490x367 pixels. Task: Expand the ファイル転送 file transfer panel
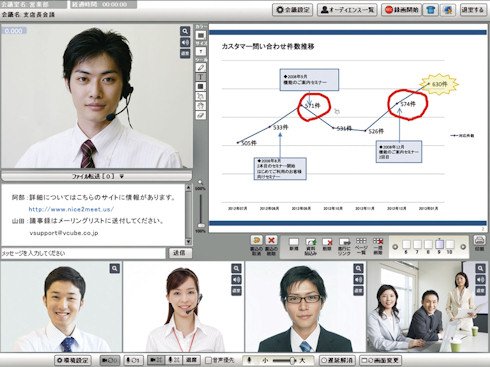pos(97,176)
